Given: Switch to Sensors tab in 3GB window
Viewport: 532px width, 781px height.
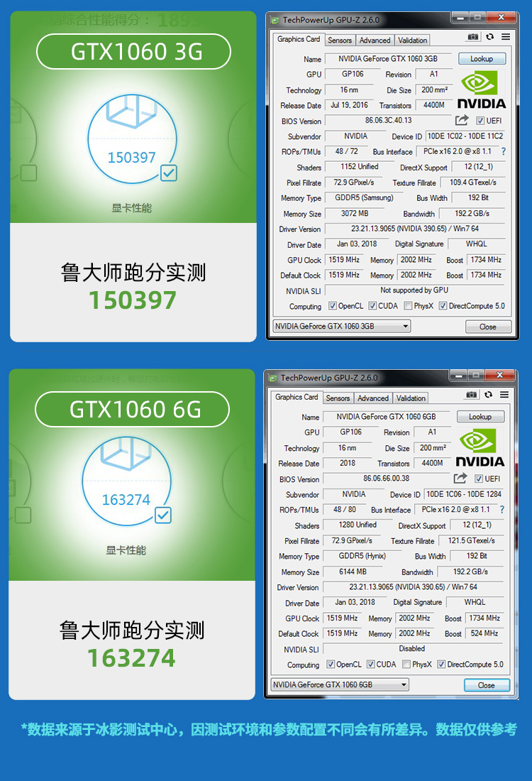Looking at the screenshot, I should coord(340,40).
